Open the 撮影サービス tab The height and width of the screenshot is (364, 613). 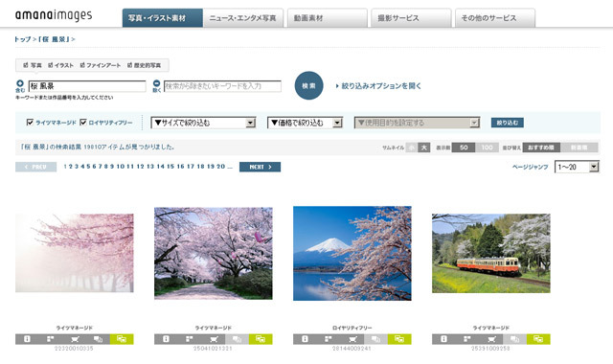pos(411,18)
